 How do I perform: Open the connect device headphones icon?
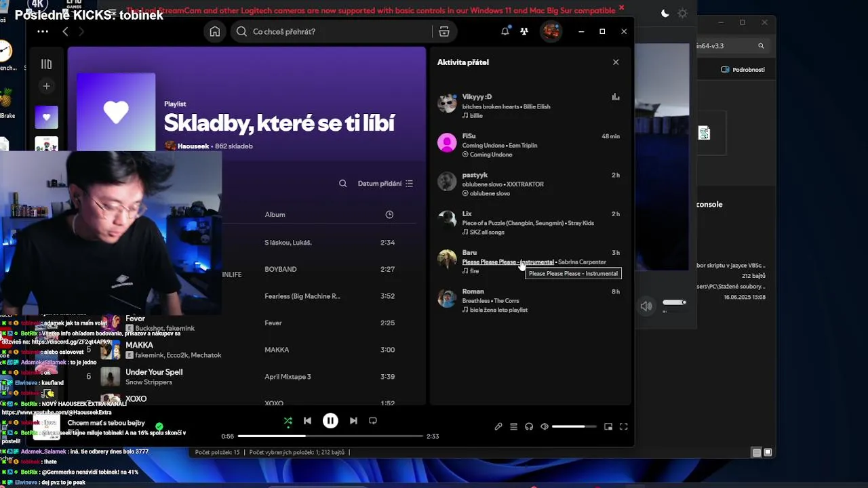click(x=529, y=427)
